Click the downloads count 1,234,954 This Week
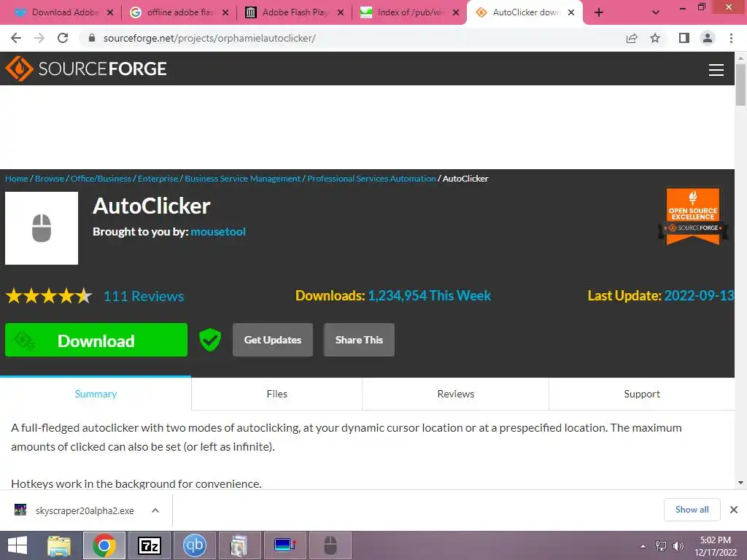 tap(429, 296)
